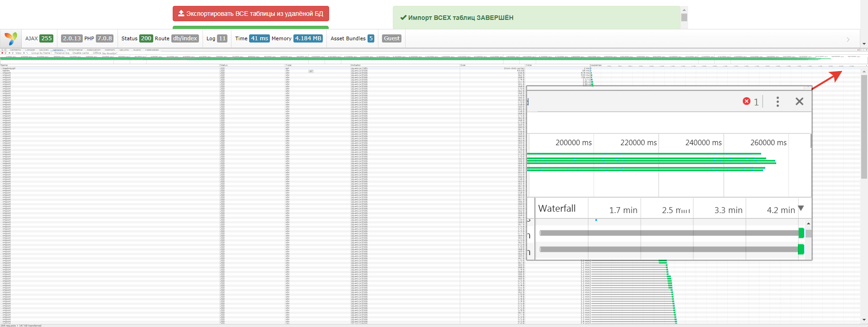Enable the Disable cache checkbox
Viewport: 868px width, 327px height.
[71, 53]
